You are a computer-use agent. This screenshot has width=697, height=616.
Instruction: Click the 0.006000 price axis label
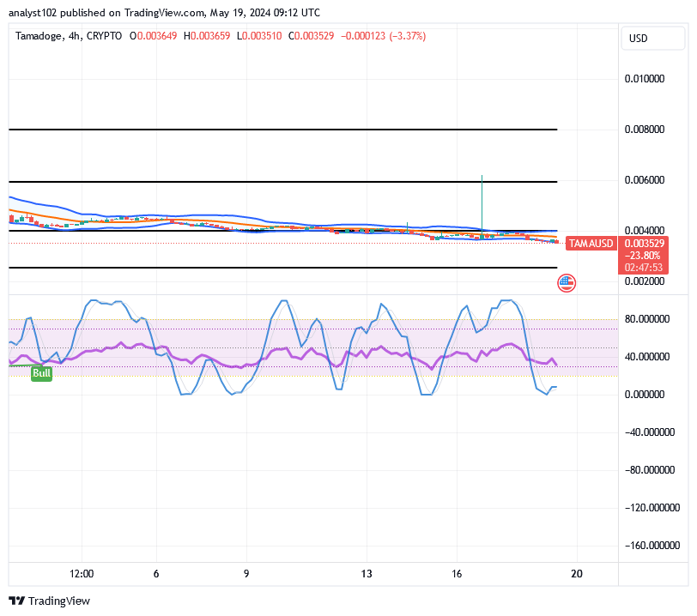644,180
